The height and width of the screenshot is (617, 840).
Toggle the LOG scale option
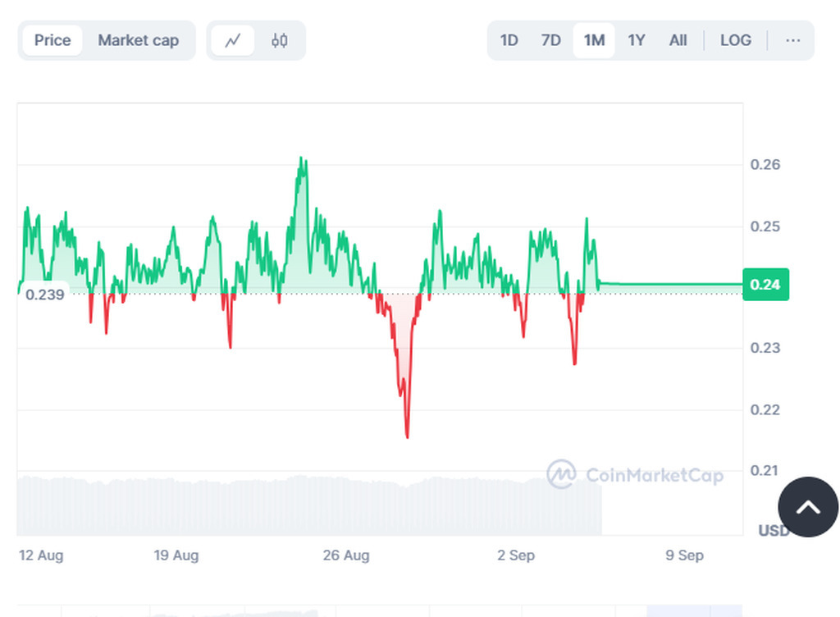(736, 40)
